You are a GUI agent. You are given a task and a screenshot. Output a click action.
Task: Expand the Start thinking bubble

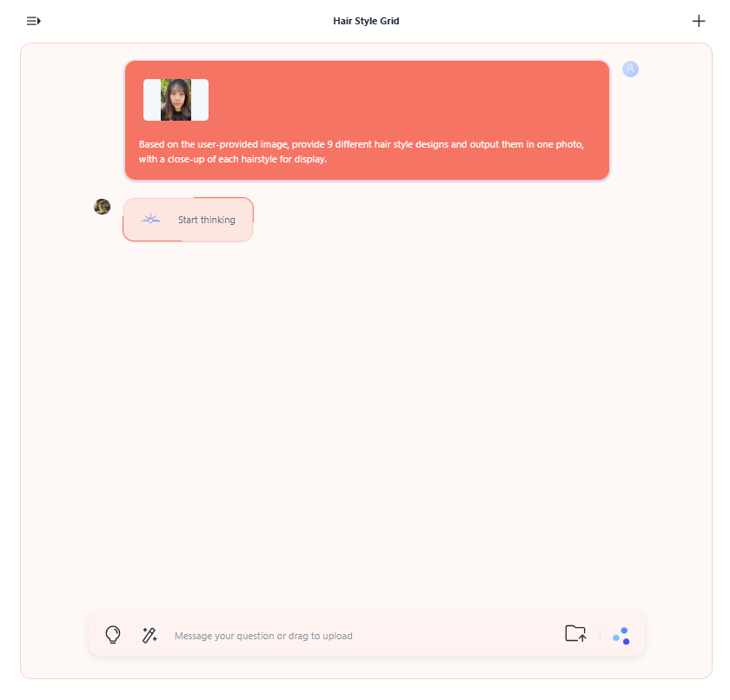coord(188,220)
